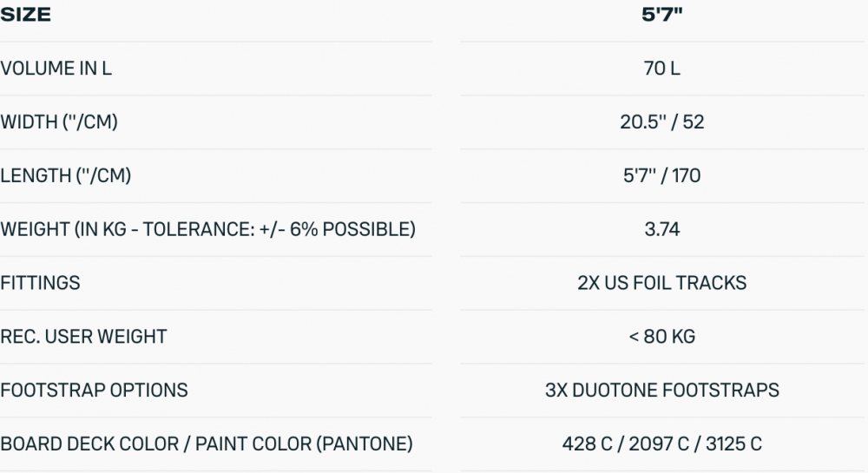Click the LENGTH ("/CM) row label
The image size is (868, 473).
[x=66, y=176]
